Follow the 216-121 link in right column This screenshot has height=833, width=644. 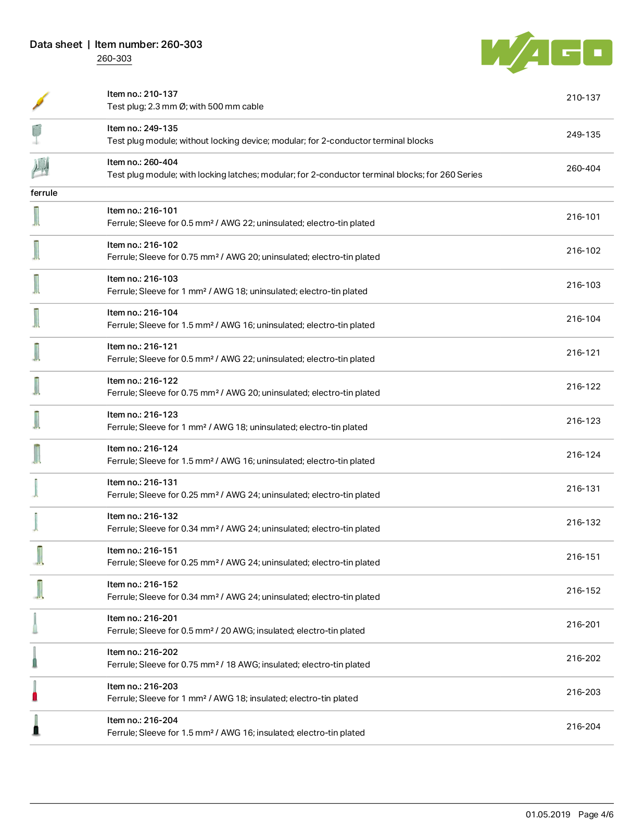click(583, 353)
